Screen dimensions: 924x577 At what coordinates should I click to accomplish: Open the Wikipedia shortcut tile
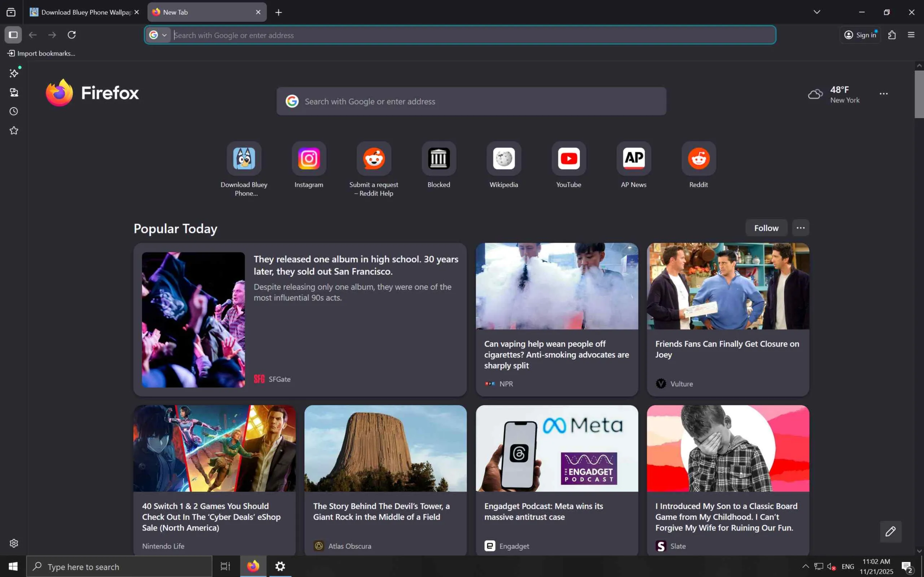(x=503, y=159)
